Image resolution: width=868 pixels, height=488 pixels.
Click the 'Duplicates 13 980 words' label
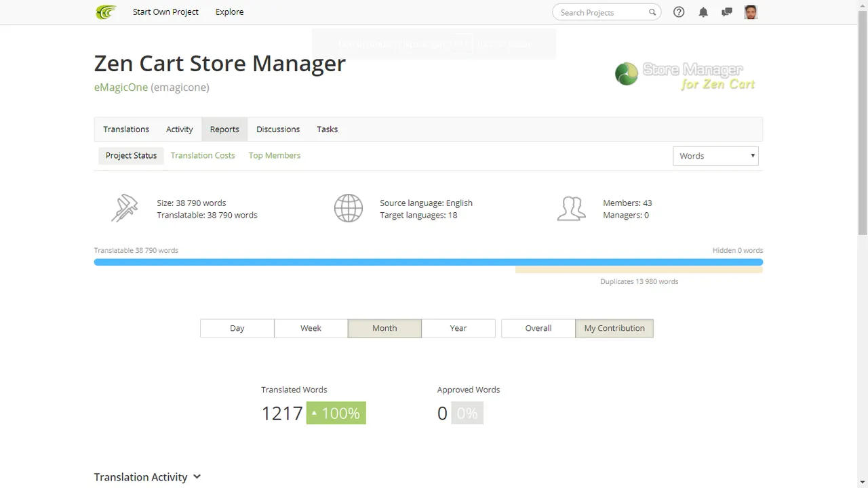pos(639,281)
